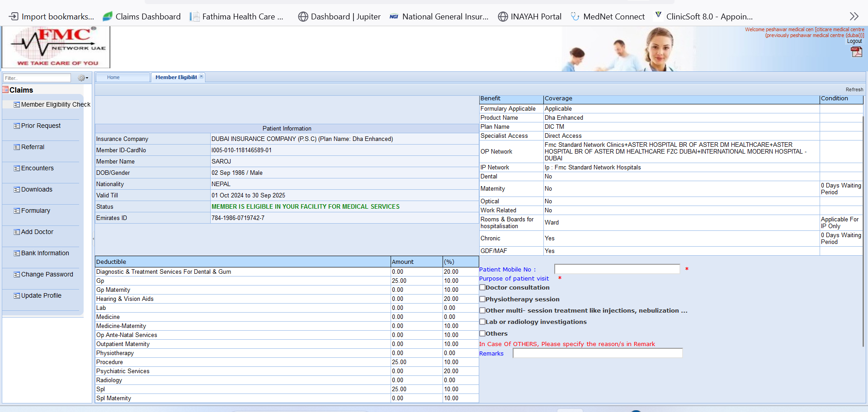
Task: Open ClinicSoft 8.0 bookmark
Action: click(703, 17)
